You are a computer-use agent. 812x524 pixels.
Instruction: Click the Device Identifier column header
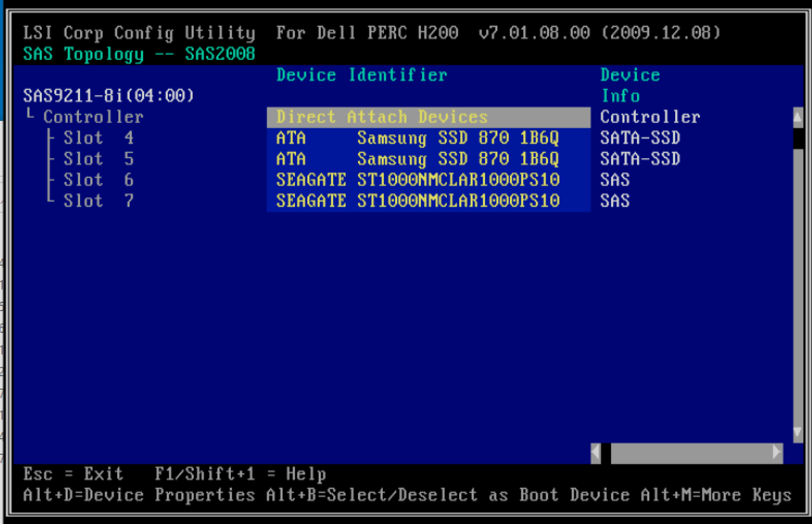[x=362, y=75]
